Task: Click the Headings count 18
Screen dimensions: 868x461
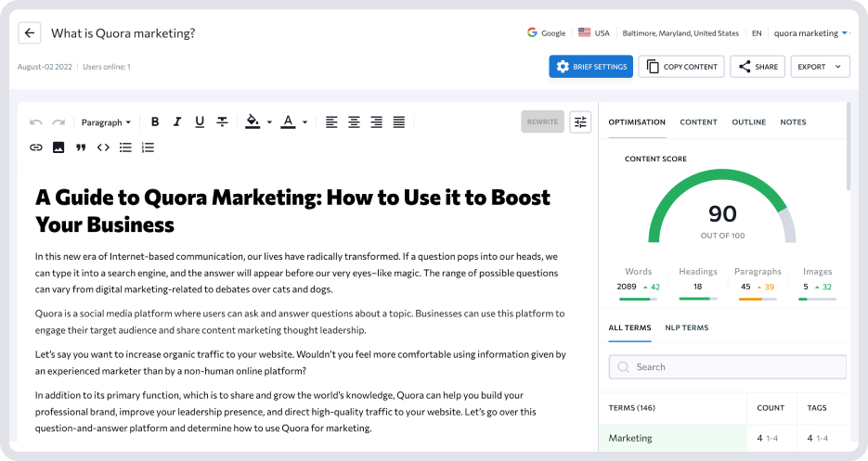Action: pos(697,287)
